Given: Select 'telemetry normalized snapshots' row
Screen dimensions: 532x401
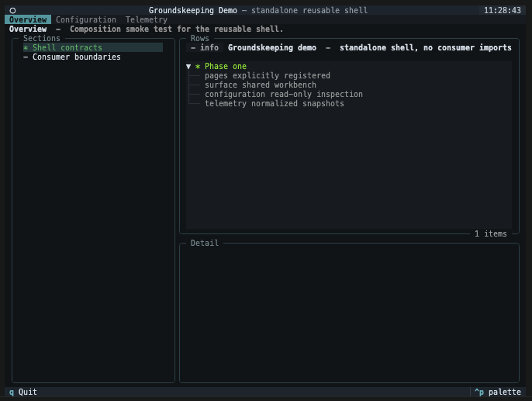Looking at the screenshot, I should tap(275, 103).
